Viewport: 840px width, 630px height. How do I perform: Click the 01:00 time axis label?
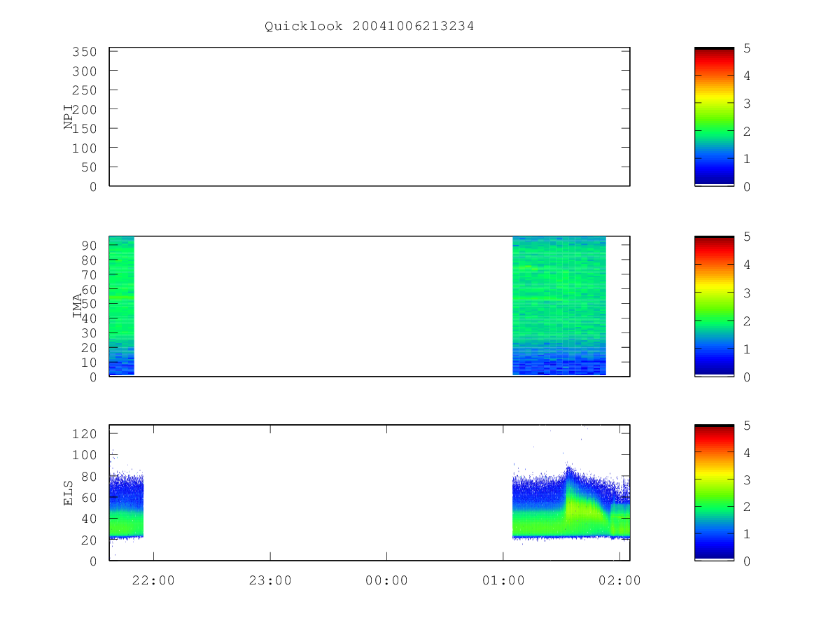503,580
